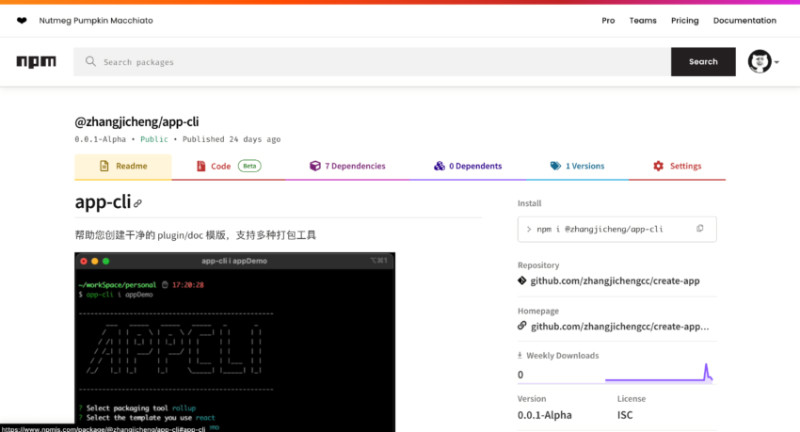Click the Search button
This screenshot has height=432, width=800.
(x=703, y=62)
